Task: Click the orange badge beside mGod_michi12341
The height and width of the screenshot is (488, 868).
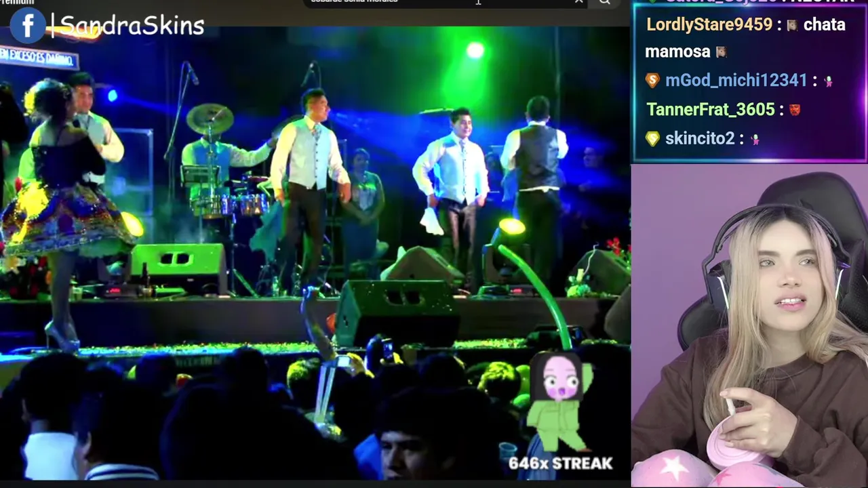Action: 652,81
